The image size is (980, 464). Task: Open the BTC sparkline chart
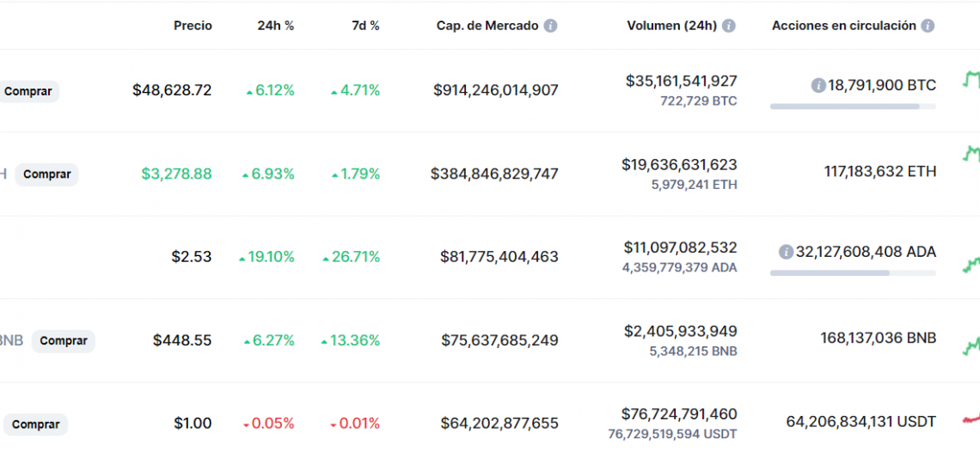click(x=971, y=81)
